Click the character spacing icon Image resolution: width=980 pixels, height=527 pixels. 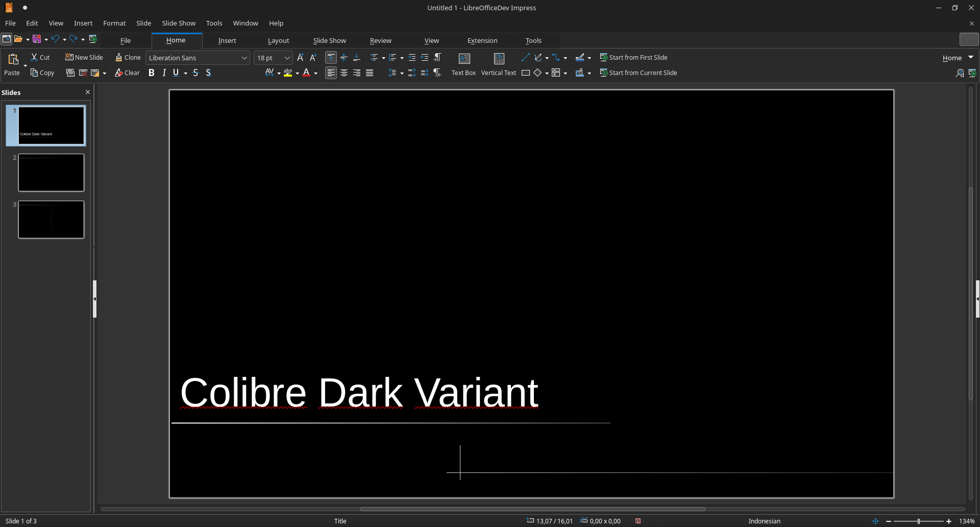(x=269, y=73)
